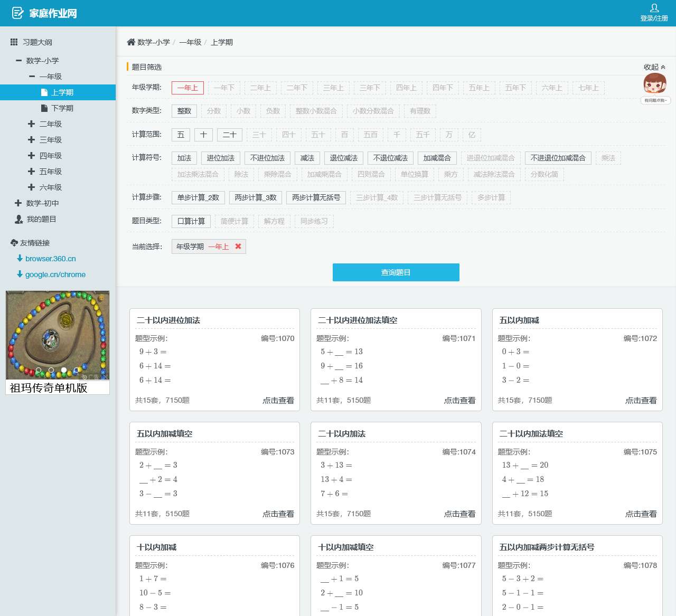The width and height of the screenshot is (676, 616).
Task: Expand 数学-初中 in the sidebar
Action: pos(18,203)
